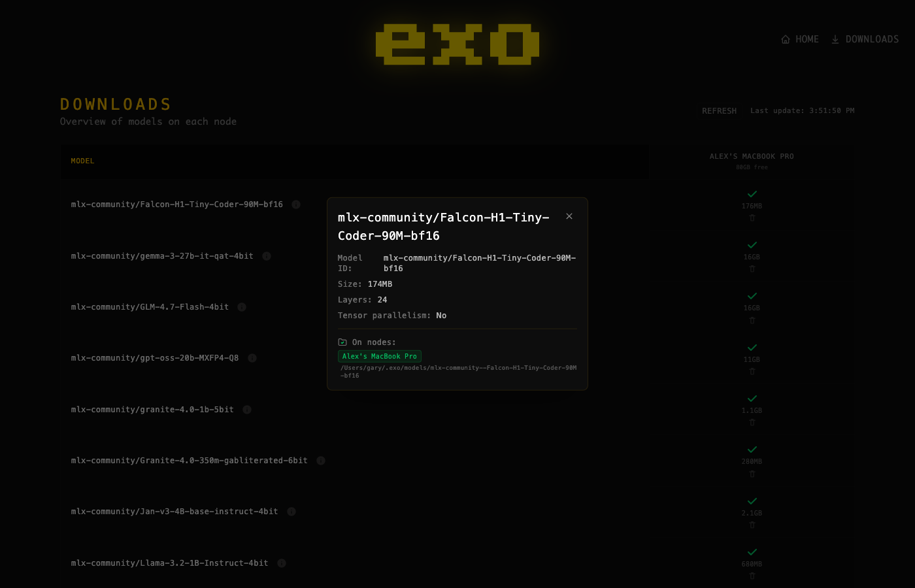Click the 680MB size label

(752, 564)
